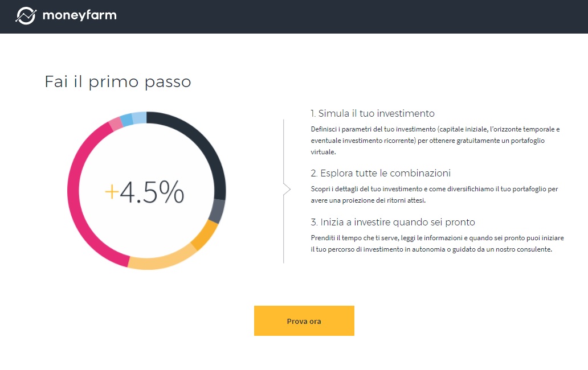Screen dimensions: 588x370
Task: Select heading 3. Inizia a investire quando sei pronto
Action: tap(393, 222)
